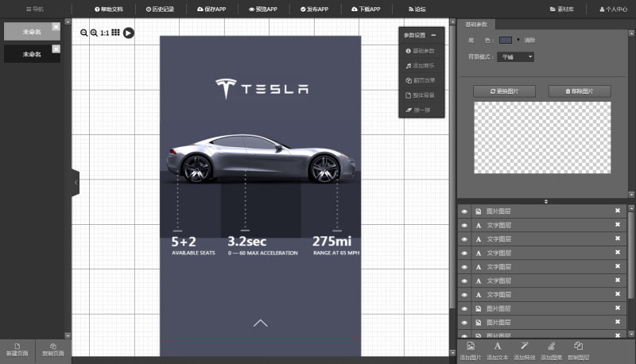Screen dimensions: 636x364
Task: Select the "275mi" text on the canvas
Action: pyautogui.click(x=332, y=242)
